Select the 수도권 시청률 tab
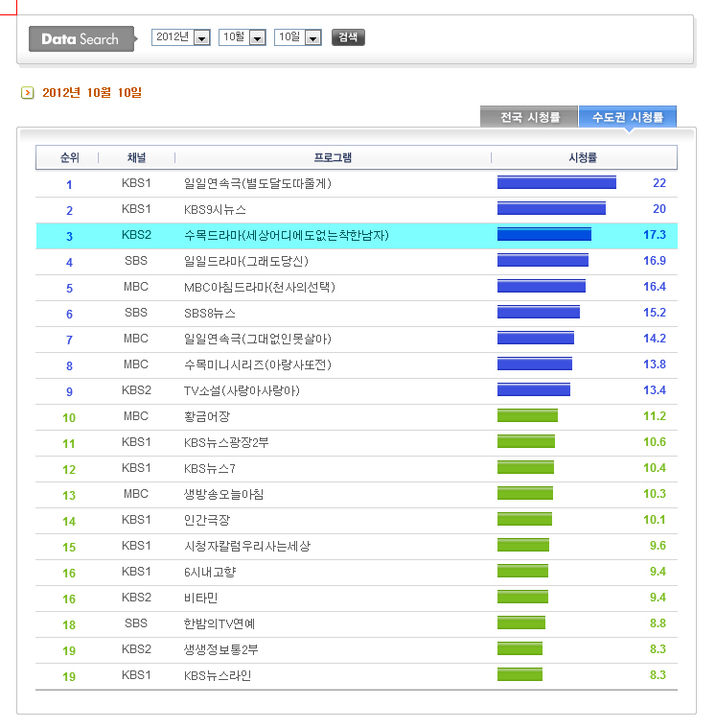 click(x=628, y=116)
